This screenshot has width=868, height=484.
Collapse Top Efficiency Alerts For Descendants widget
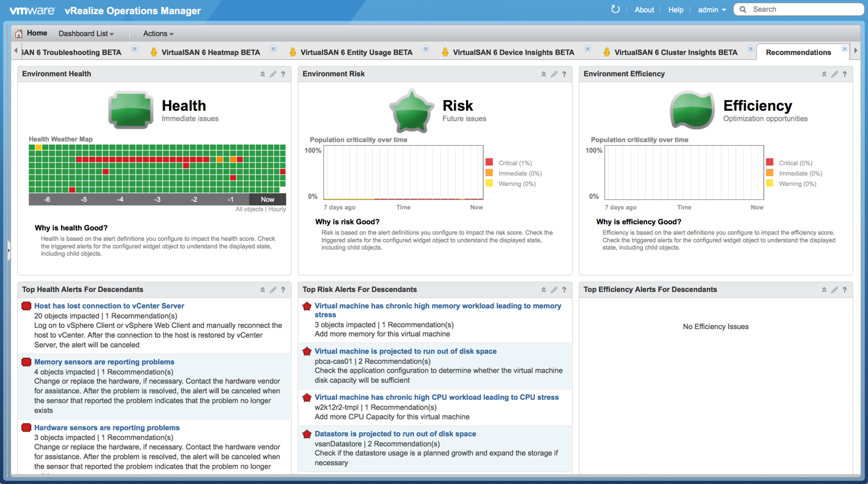tap(824, 290)
